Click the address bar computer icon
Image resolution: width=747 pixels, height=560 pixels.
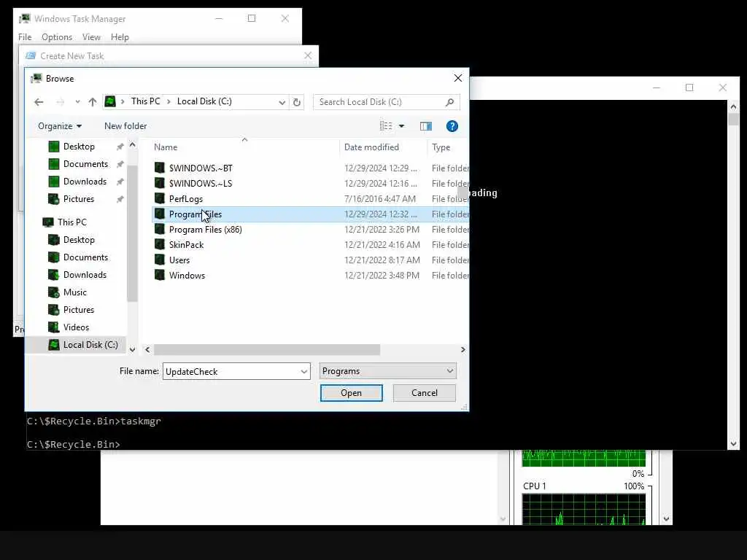click(x=110, y=101)
